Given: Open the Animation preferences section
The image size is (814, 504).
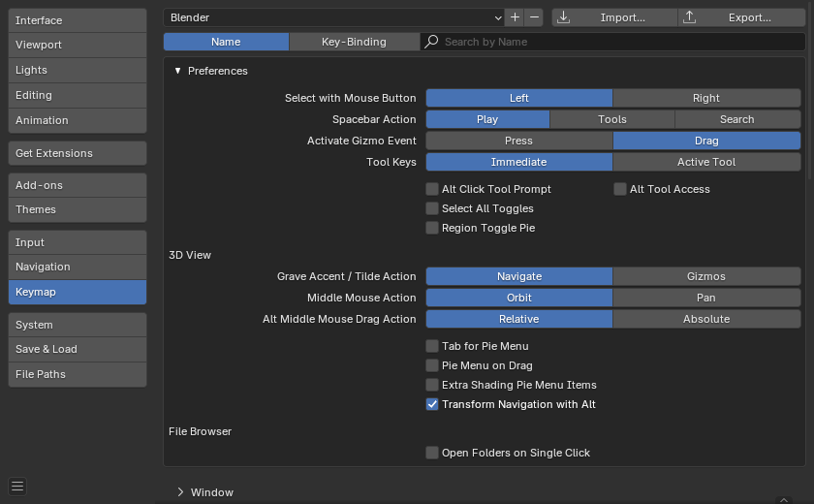Looking at the screenshot, I should click(x=78, y=120).
